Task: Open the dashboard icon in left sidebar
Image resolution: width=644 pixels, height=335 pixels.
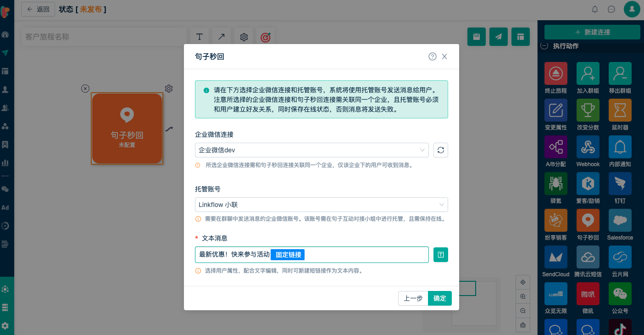Action: pos(6,34)
